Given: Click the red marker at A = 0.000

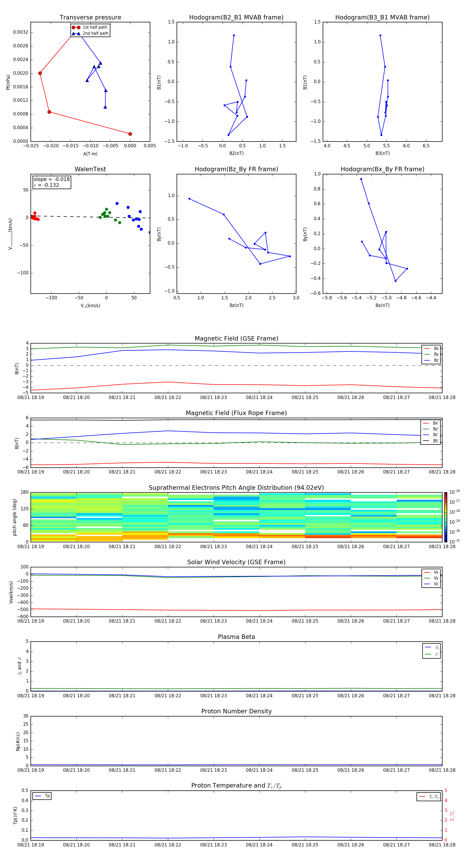Looking at the screenshot, I should pyautogui.click(x=130, y=134).
